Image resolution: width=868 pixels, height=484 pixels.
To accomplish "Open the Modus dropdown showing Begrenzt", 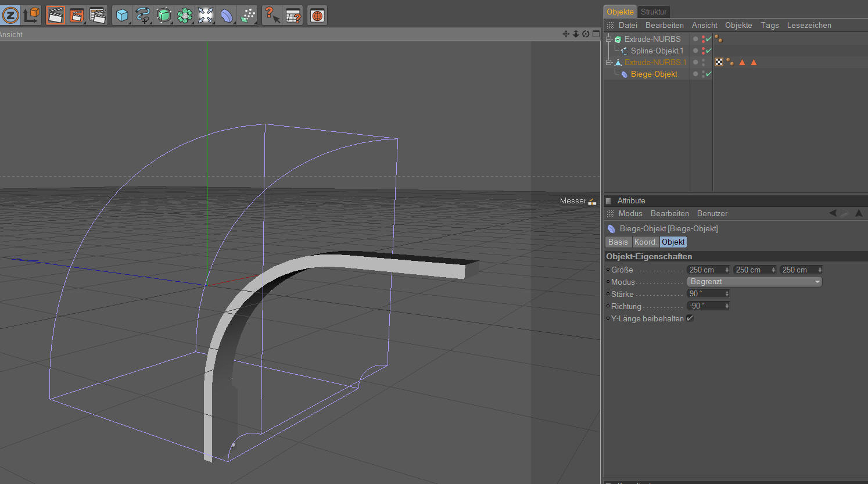I will [x=754, y=282].
